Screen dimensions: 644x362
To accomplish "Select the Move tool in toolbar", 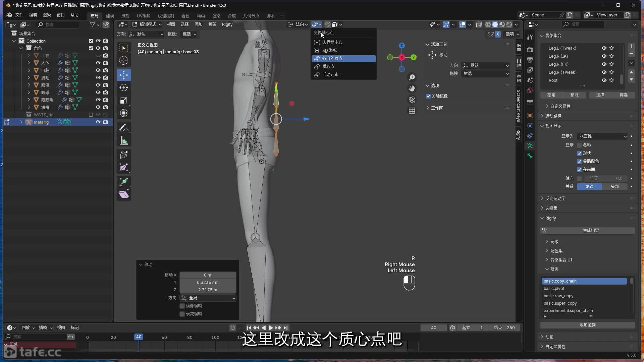I will coord(124,75).
